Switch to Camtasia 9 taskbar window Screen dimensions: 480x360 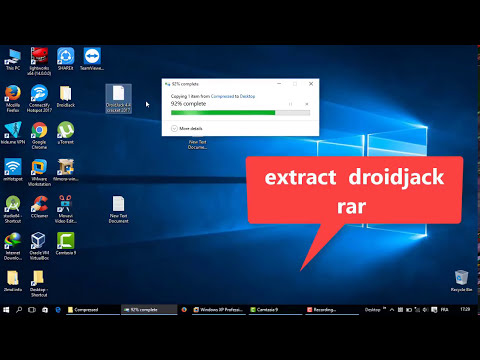tap(275, 310)
